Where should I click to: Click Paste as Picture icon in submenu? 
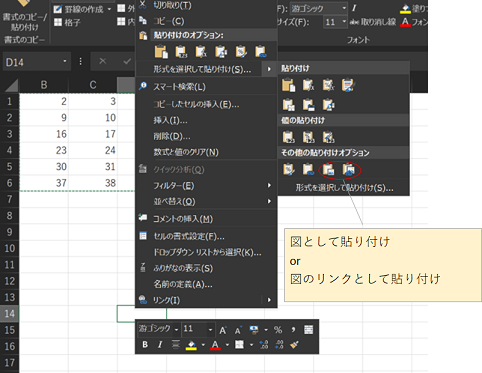pos(328,169)
